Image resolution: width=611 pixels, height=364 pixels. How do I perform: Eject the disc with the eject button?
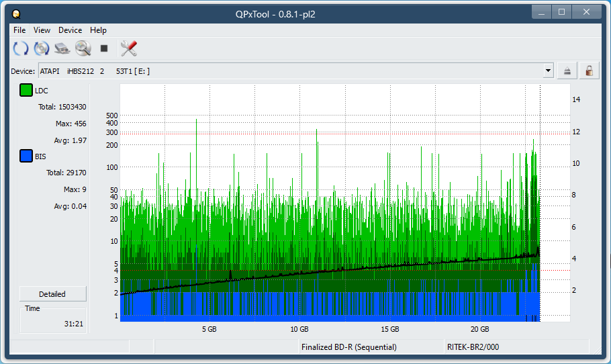[x=567, y=71]
